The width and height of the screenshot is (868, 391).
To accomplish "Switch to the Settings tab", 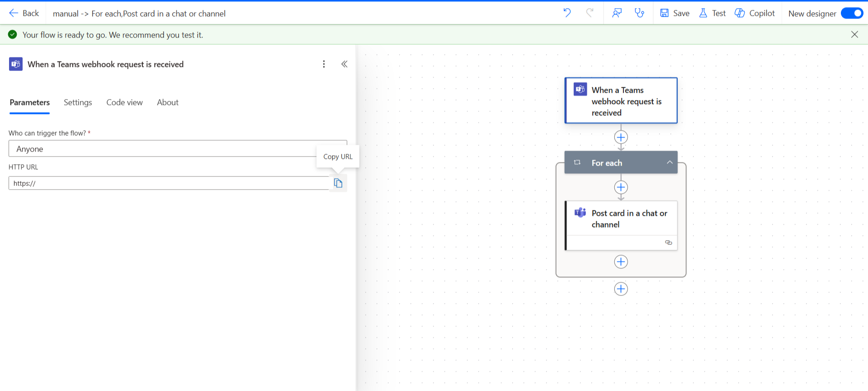I will coord(78,102).
